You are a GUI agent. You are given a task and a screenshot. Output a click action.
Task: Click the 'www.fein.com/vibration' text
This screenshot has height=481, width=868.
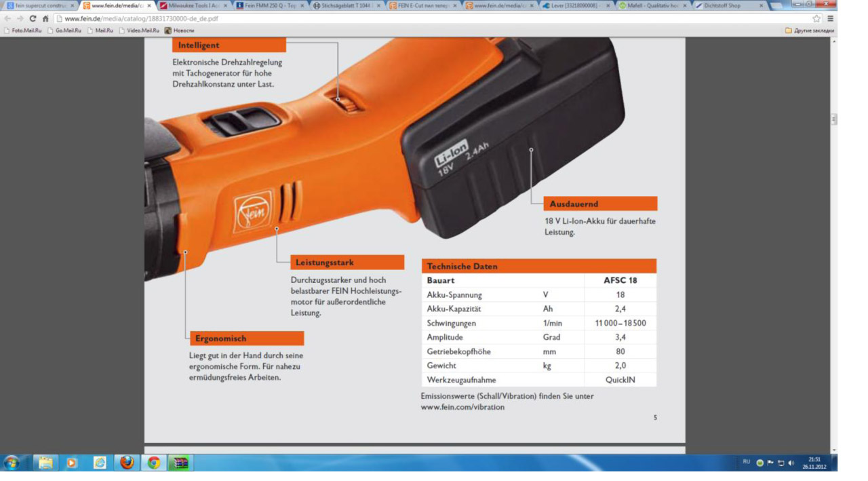click(x=462, y=407)
